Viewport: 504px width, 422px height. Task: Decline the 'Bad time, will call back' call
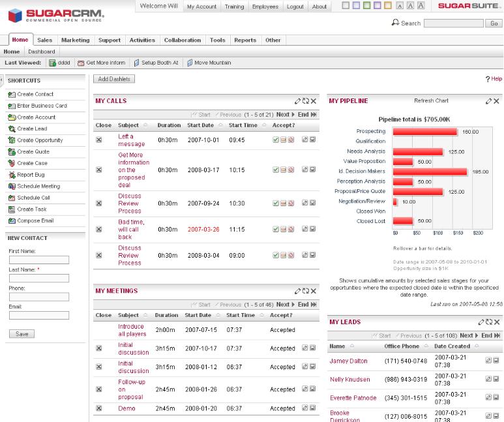tap(291, 229)
